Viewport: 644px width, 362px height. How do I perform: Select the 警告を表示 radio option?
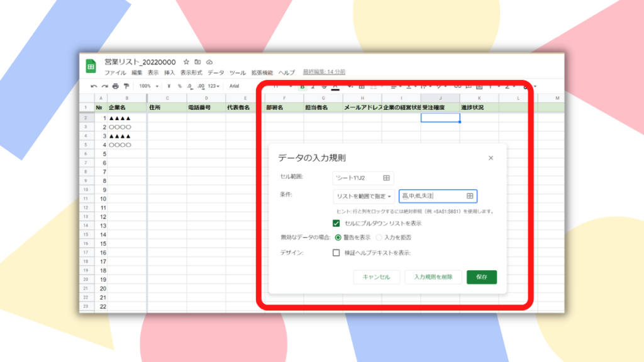[338, 238]
